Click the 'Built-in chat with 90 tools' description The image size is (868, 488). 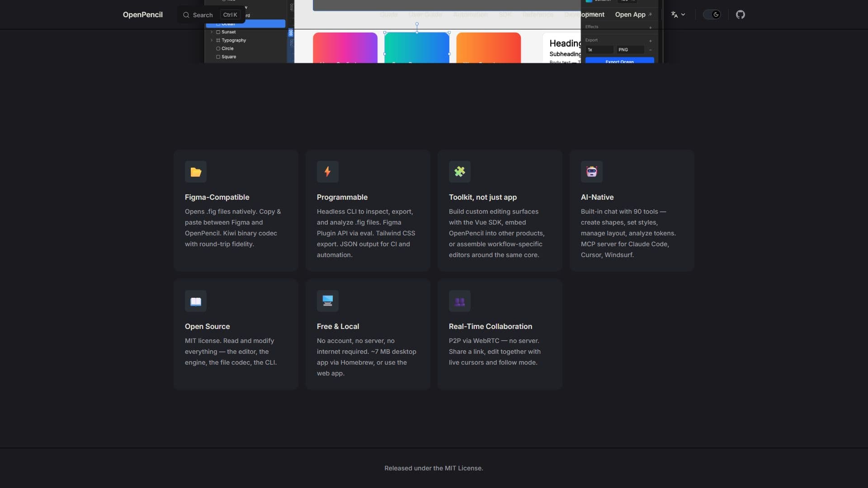(628, 233)
